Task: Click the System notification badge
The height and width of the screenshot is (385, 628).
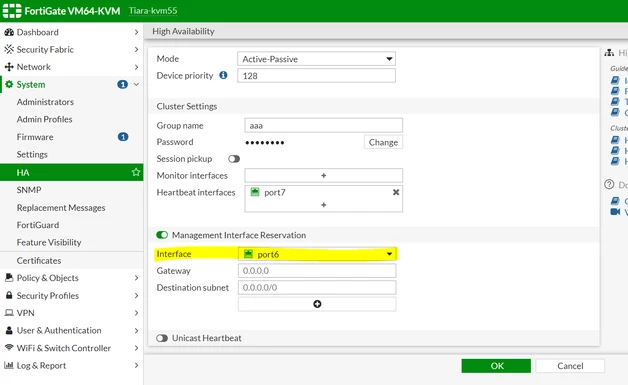Action: pyautogui.click(x=122, y=85)
